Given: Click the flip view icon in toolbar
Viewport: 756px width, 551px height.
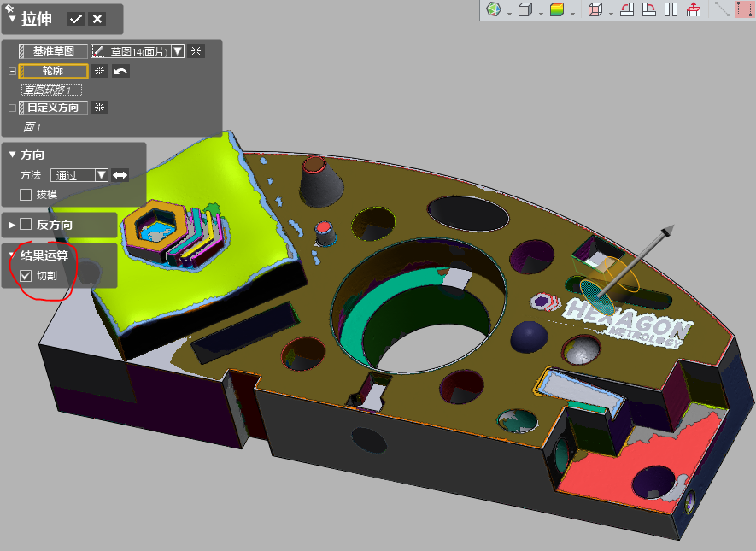Looking at the screenshot, I should pyautogui.click(x=671, y=10).
